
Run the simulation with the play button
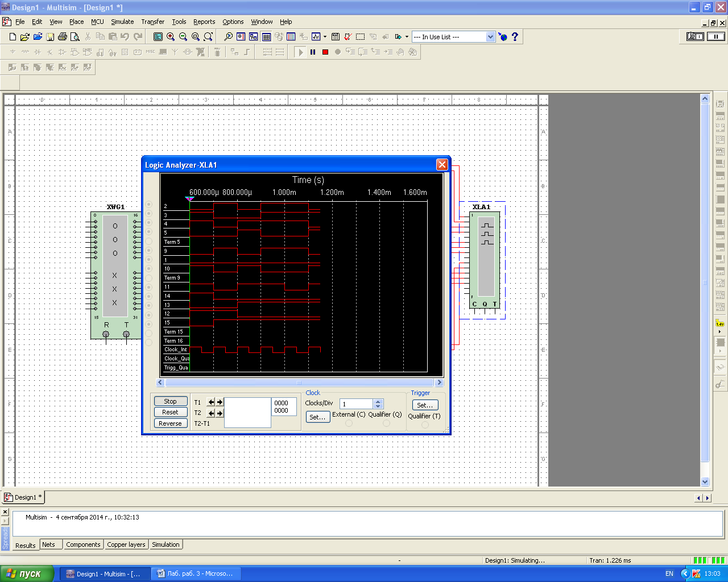300,52
